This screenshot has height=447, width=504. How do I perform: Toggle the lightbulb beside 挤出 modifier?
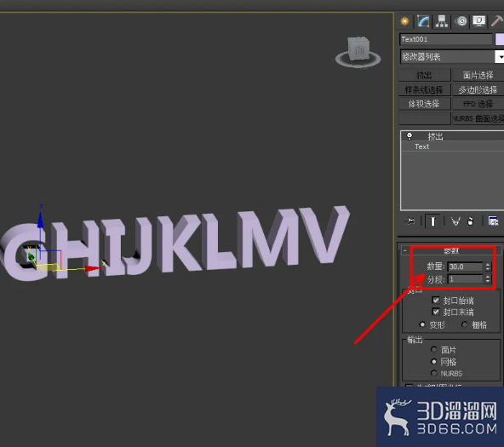[x=409, y=136]
